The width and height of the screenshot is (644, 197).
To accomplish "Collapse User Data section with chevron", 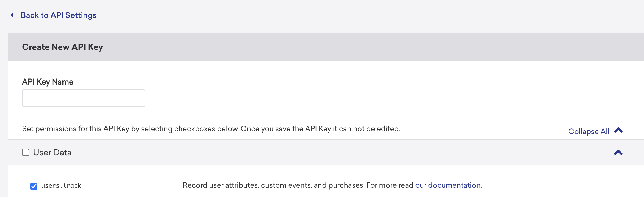I will click(618, 153).
